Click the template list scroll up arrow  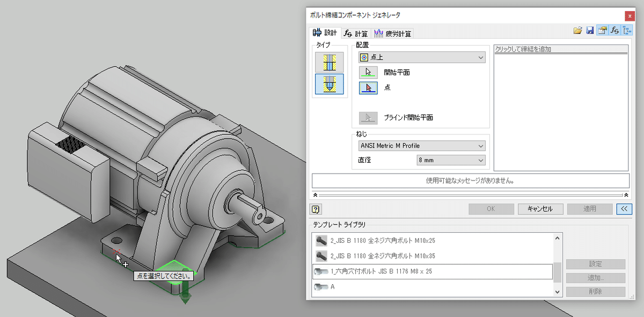(558, 237)
